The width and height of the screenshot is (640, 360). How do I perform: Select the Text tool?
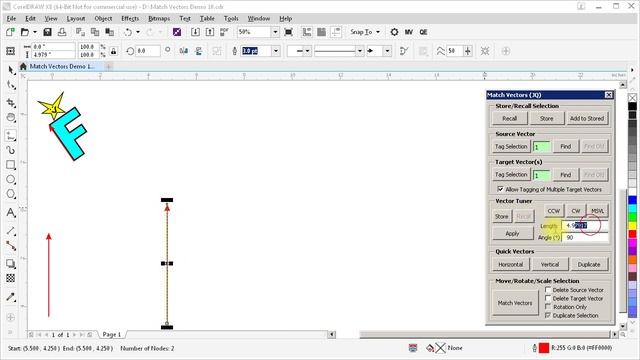pyautogui.click(x=11, y=212)
